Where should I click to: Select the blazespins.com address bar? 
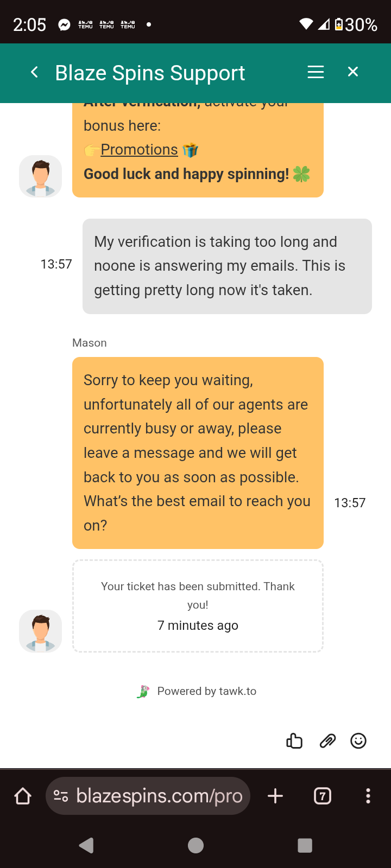pos(159,796)
